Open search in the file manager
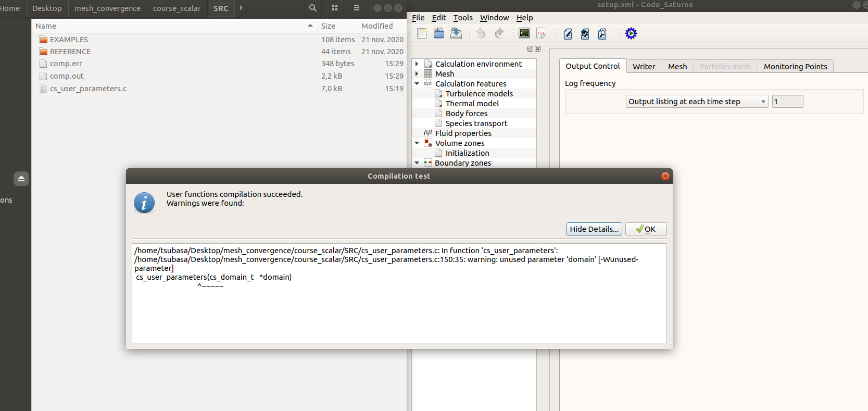This screenshot has height=411, width=868. point(312,8)
